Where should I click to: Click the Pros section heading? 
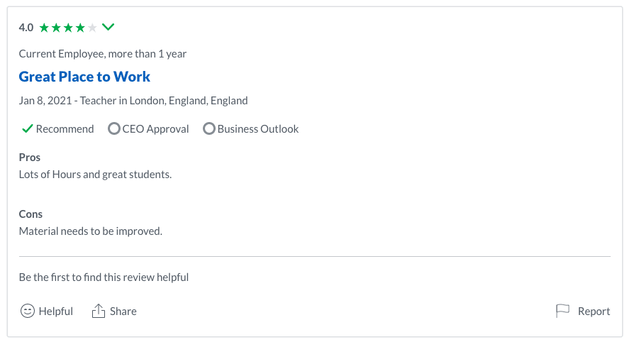(30, 158)
